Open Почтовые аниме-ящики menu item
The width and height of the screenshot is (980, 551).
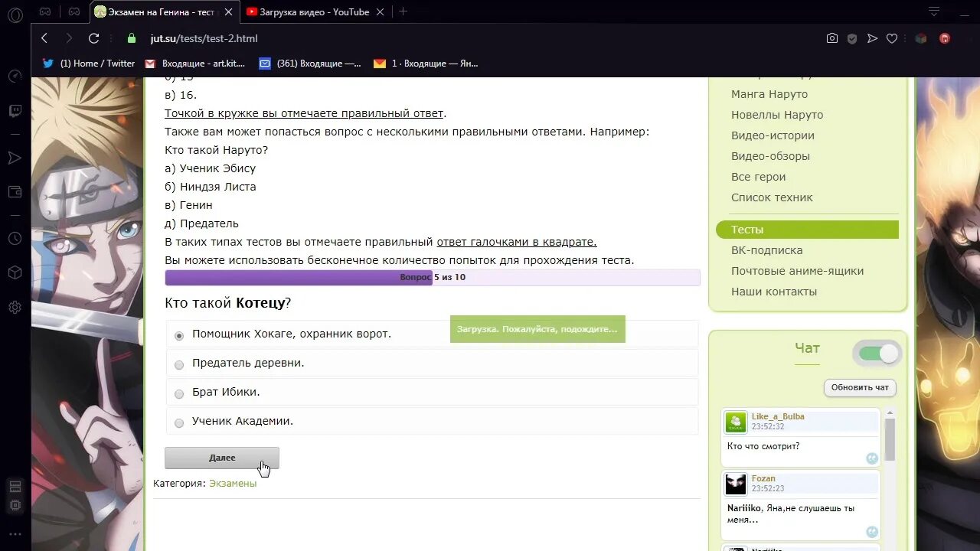pyautogui.click(x=797, y=271)
